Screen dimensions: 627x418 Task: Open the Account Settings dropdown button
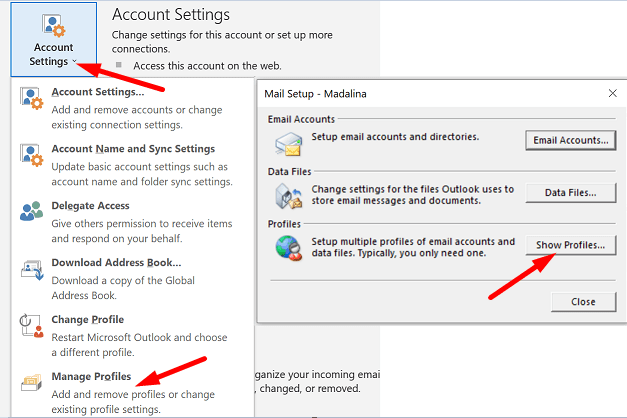pyautogui.click(x=54, y=39)
